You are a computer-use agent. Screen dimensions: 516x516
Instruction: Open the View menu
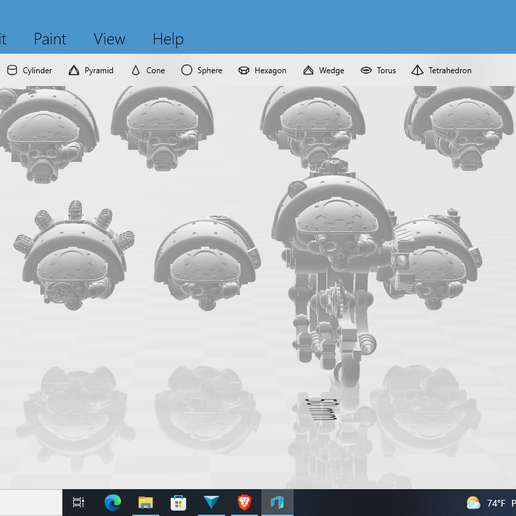(x=109, y=39)
